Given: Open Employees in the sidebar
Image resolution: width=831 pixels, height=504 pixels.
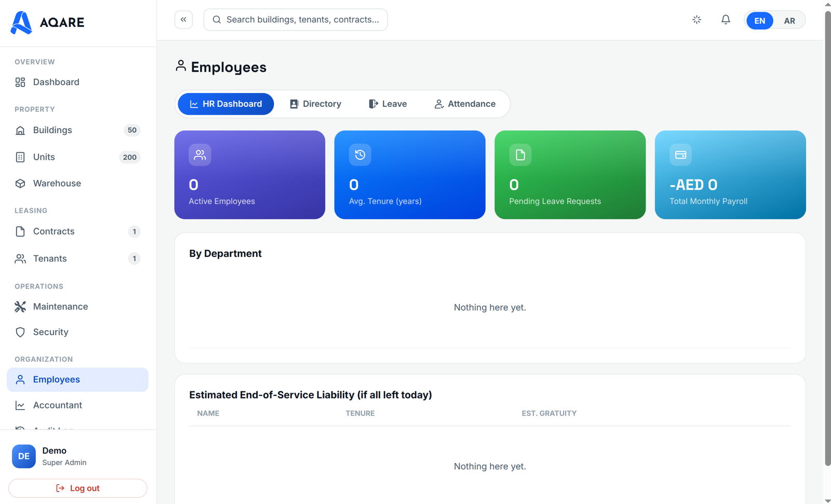Looking at the screenshot, I should point(77,379).
